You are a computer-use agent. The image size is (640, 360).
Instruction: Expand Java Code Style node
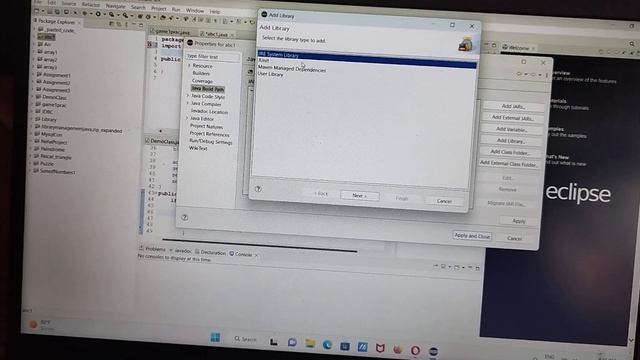coord(188,96)
